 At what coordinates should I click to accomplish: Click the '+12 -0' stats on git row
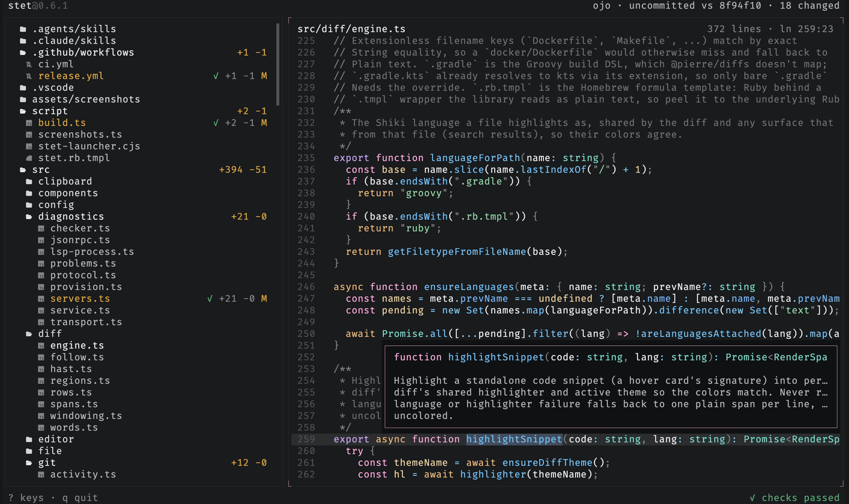(249, 463)
